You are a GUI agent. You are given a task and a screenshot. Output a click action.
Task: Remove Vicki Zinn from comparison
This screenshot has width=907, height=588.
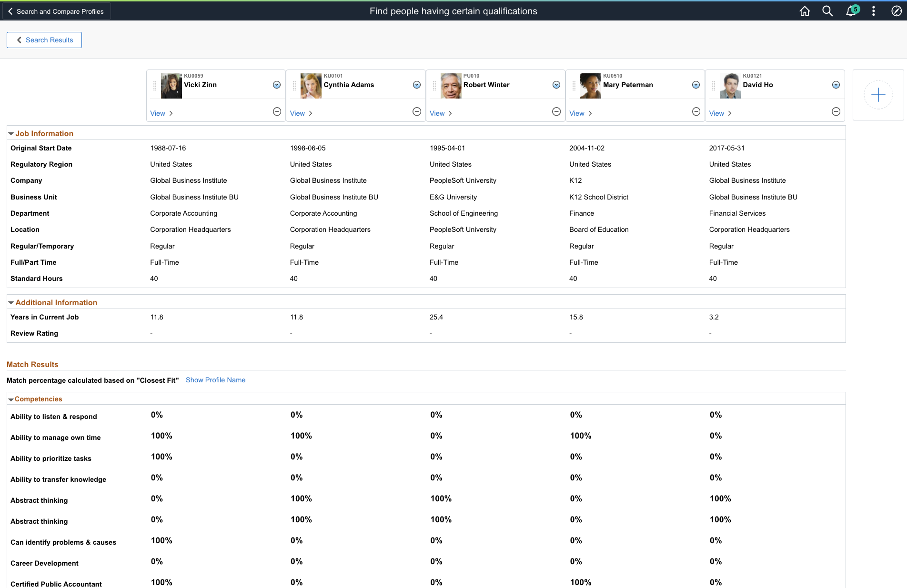tap(277, 111)
